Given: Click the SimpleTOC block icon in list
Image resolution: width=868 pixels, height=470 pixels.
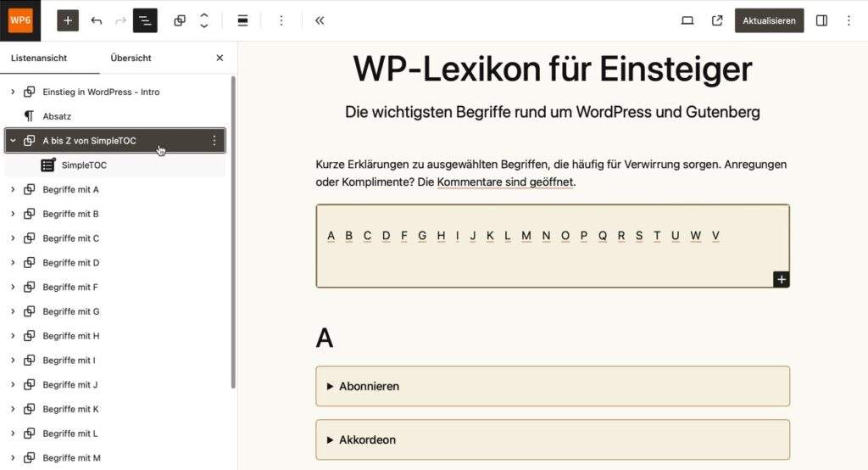Looking at the screenshot, I should (x=48, y=165).
